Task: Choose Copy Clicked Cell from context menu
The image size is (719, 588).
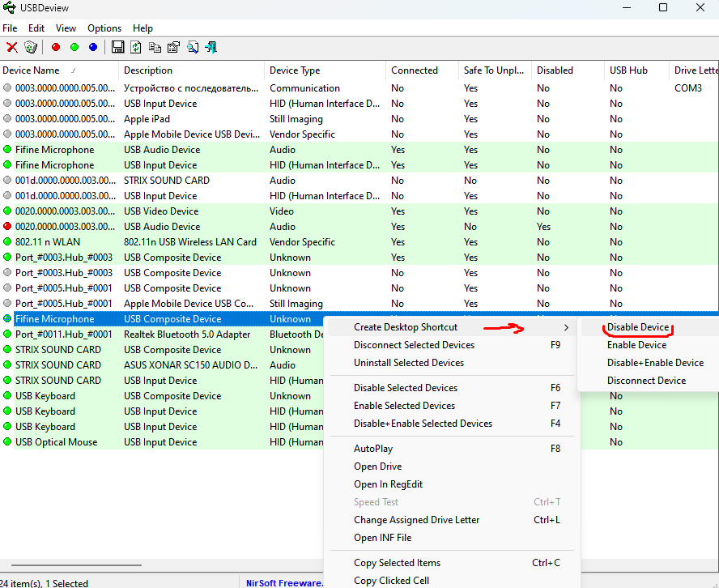Action: (452, 581)
